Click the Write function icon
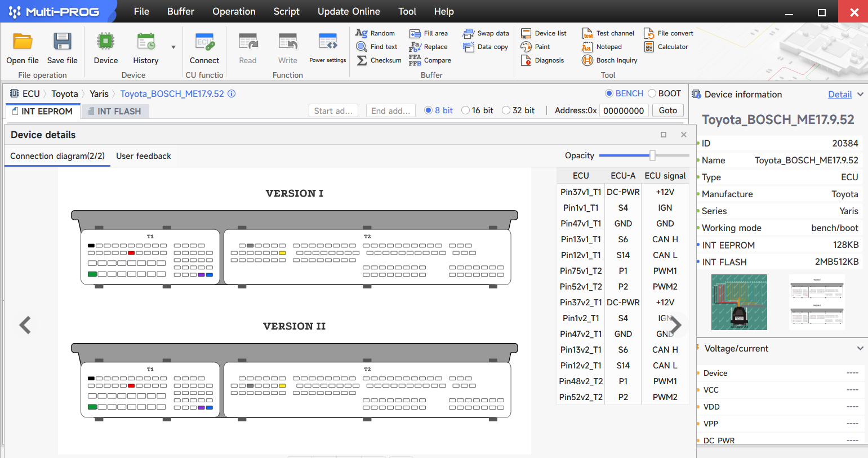This screenshot has height=458, width=868. [288, 42]
